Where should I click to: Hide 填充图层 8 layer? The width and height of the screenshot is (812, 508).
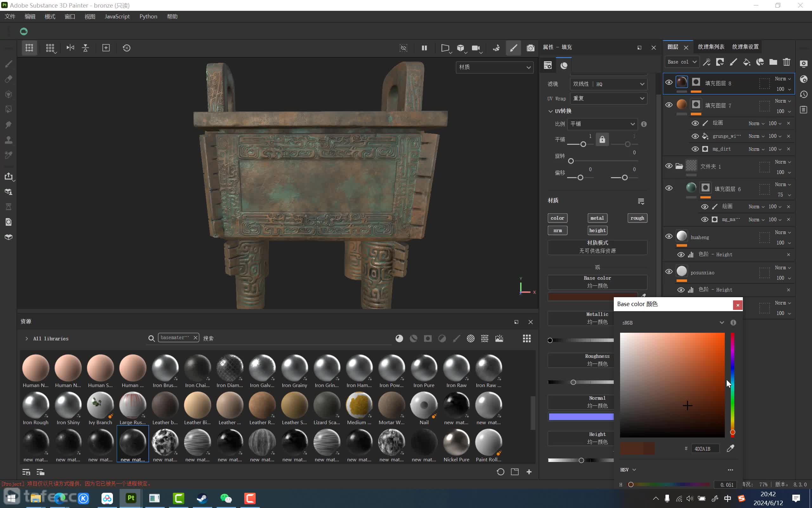point(669,82)
